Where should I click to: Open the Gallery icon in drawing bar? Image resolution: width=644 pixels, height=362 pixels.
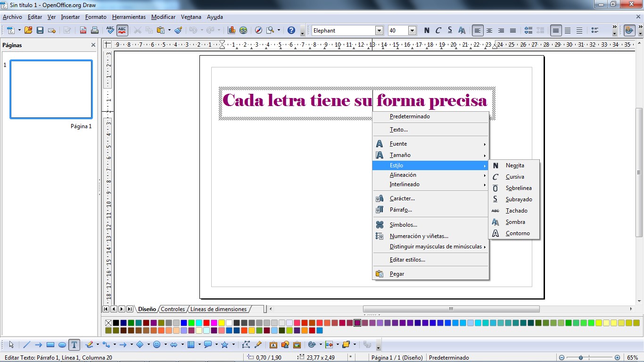point(297,345)
